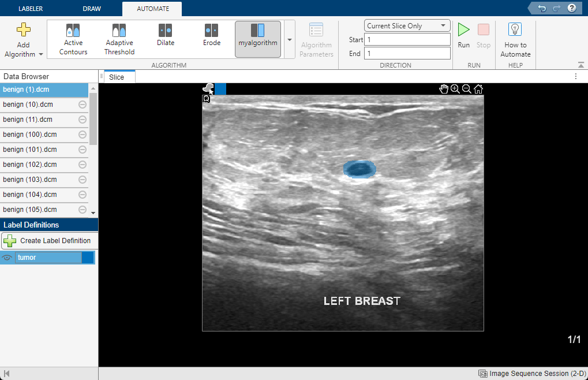Viewport: 588px width, 380px height.
Task: Click remove icon beside benign (10).dcm
Action: pyautogui.click(x=83, y=105)
